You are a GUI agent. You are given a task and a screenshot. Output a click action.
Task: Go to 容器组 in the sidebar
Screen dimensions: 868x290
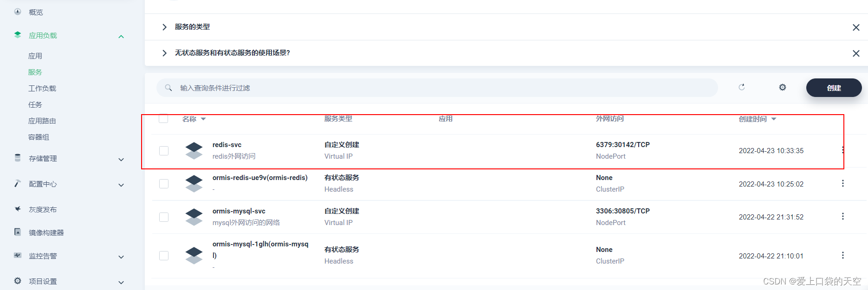[x=39, y=137]
